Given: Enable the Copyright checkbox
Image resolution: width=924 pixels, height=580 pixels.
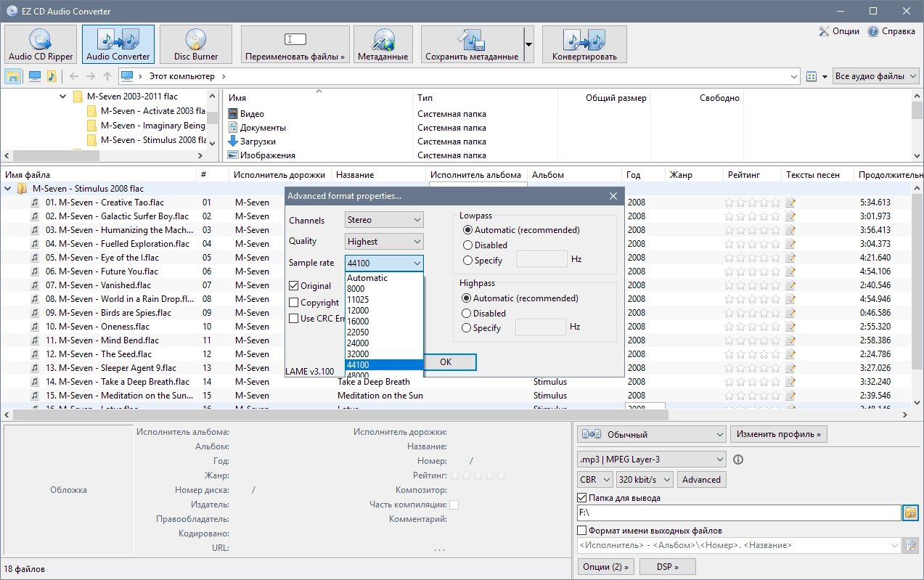Looking at the screenshot, I should pyautogui.click(x=294, y=303).
